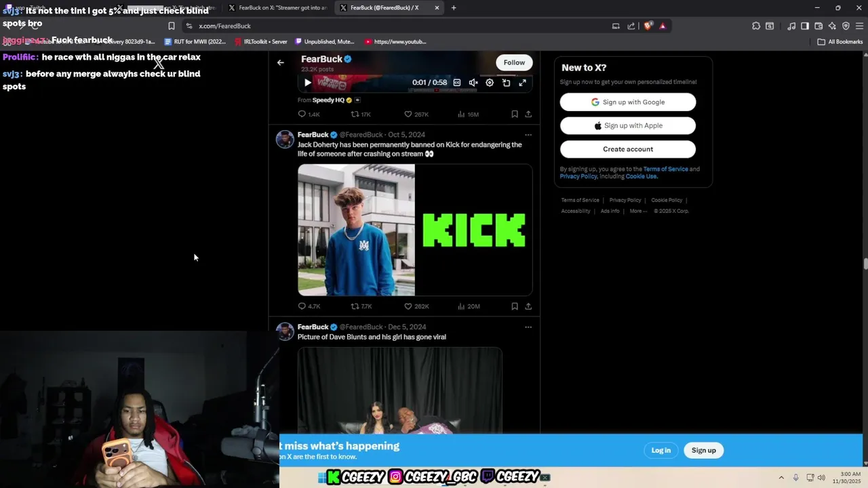Open the browser hamburger menu
The image size is (868, 488).
859,26
